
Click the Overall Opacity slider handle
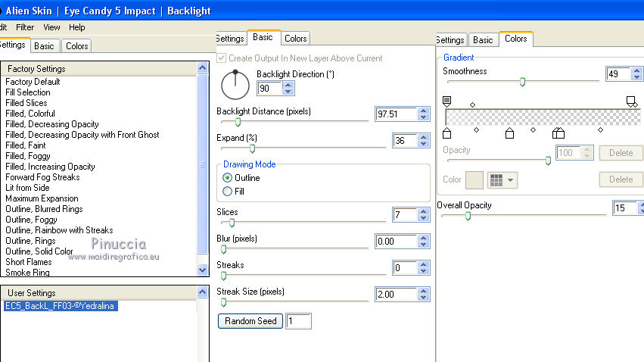click(x=468, y=216)
